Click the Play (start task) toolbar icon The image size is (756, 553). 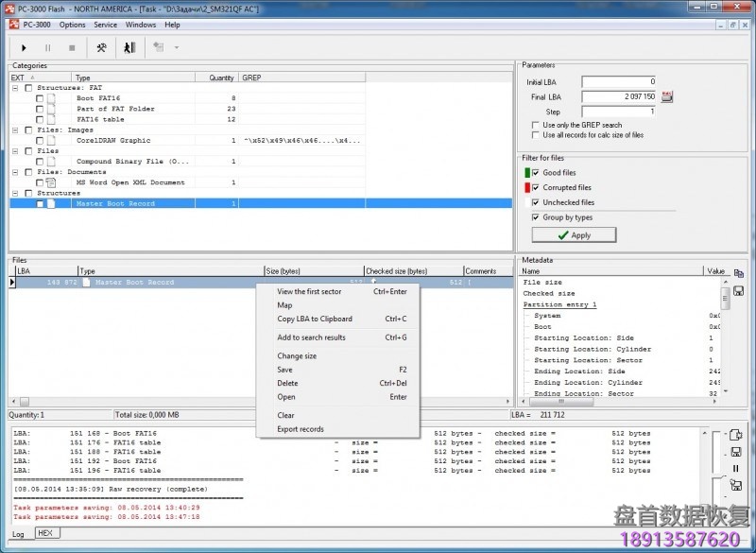pos(25,47)
